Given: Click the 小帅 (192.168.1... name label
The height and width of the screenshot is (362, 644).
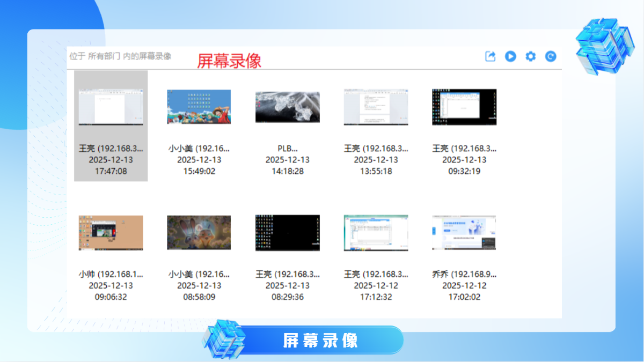Looking at the screenshot, I should (111, 274).
